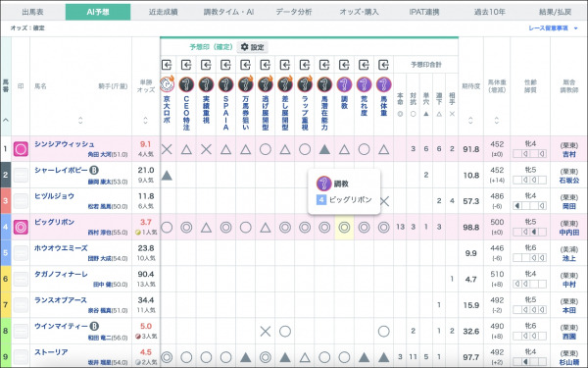The width and height of the screenshot is (588, 368).
Task: Open trainer link 中内田
Action: pyautogui.click(x=568, y=233)
